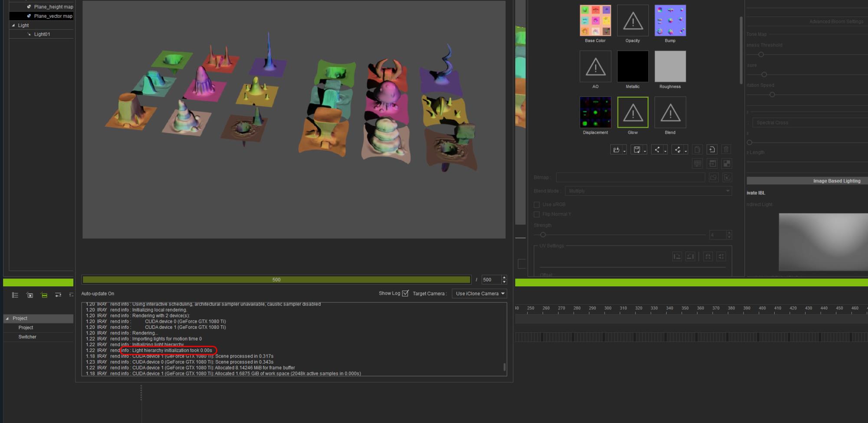
Task: Select the Opacity texture channel
Action: click(x=632, y=20)
